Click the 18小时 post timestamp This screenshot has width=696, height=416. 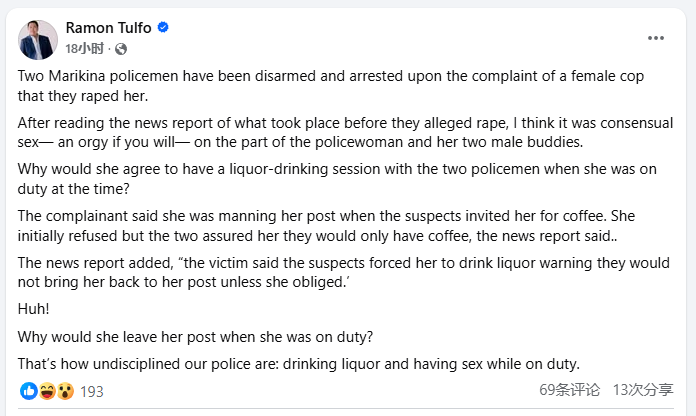(84, 48)
